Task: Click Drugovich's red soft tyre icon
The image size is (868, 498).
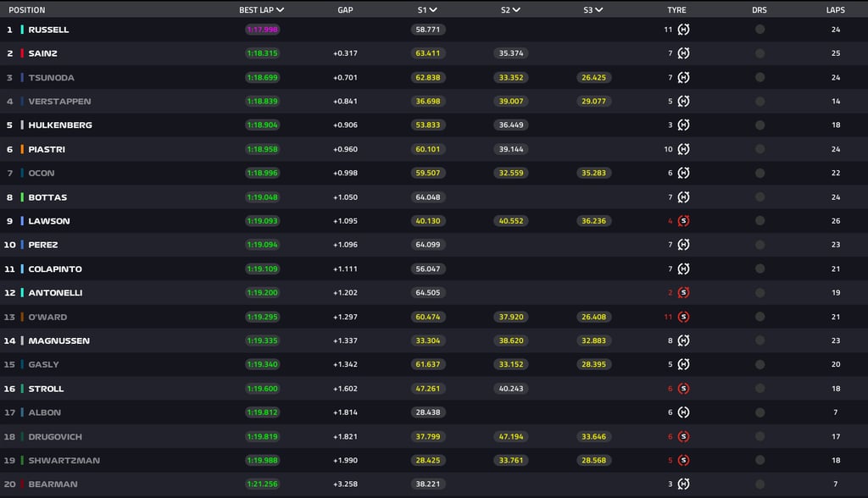Action: click(684, 436)
